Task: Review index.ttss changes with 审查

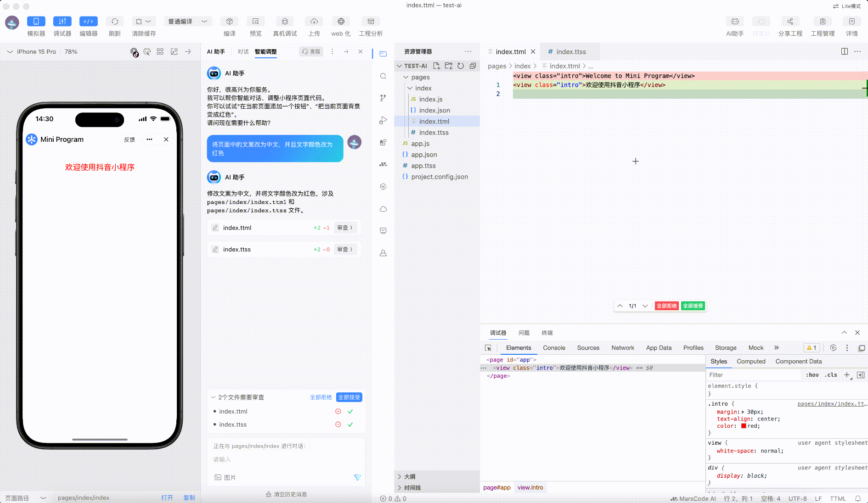Action: click(x=345, y=249)
